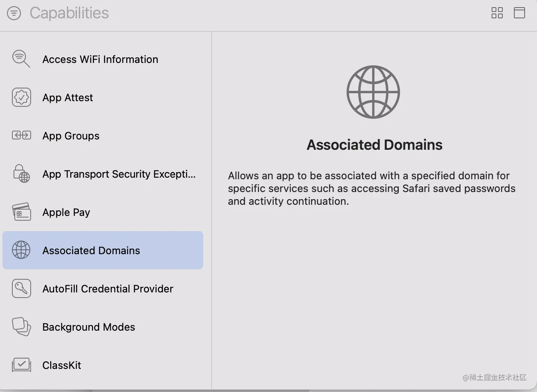Click the large globe icon in detail pane
537x392 pixels.
[x=373, y=92]
